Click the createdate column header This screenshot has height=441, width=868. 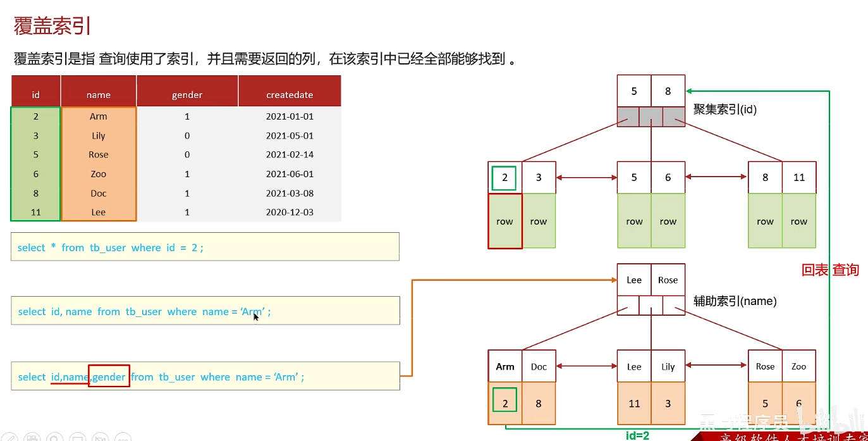[x=290, y=91]
